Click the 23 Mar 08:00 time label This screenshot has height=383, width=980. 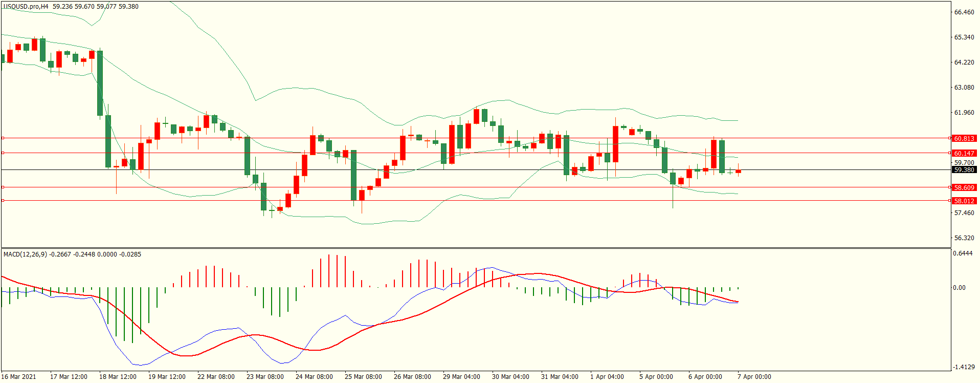[x=265, y=377]
